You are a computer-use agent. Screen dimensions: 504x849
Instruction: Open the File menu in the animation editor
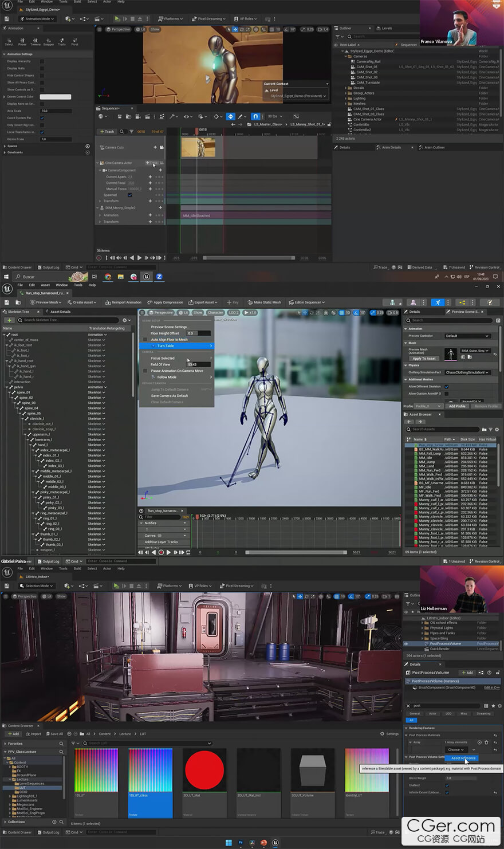tap(20, 285)
